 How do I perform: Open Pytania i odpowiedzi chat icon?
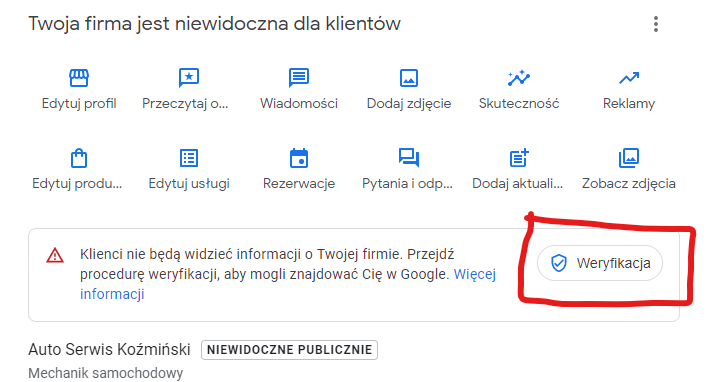[409, 158]
